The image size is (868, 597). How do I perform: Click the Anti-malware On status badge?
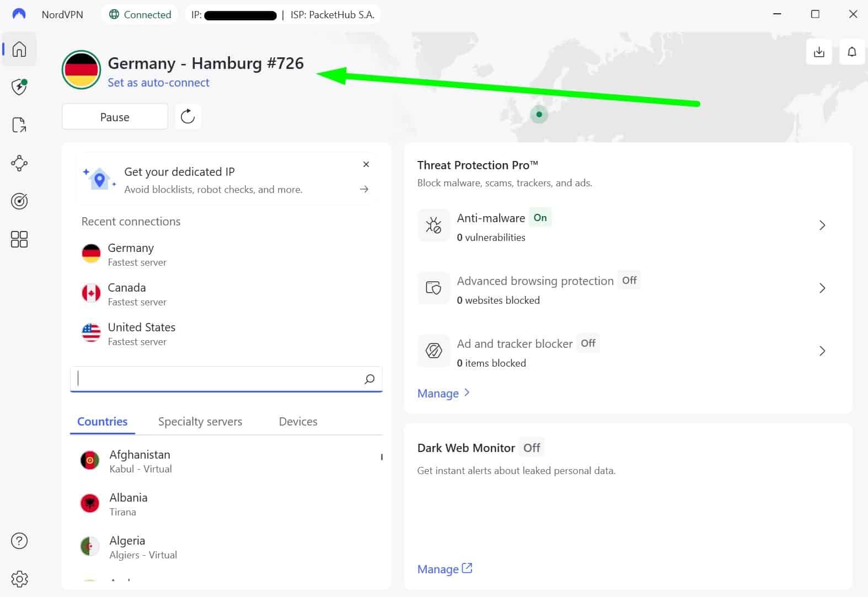click(540, 218)
